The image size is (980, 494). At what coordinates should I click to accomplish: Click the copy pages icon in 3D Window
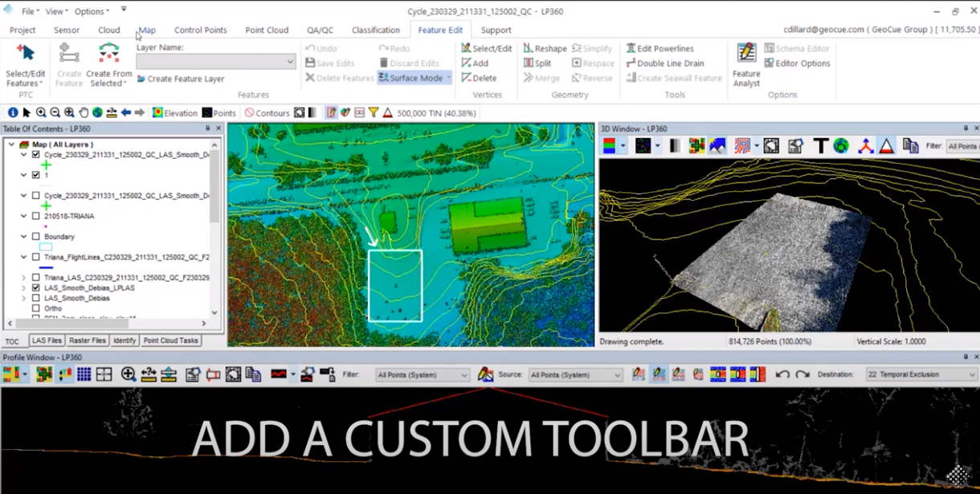(x=910, y=145)
